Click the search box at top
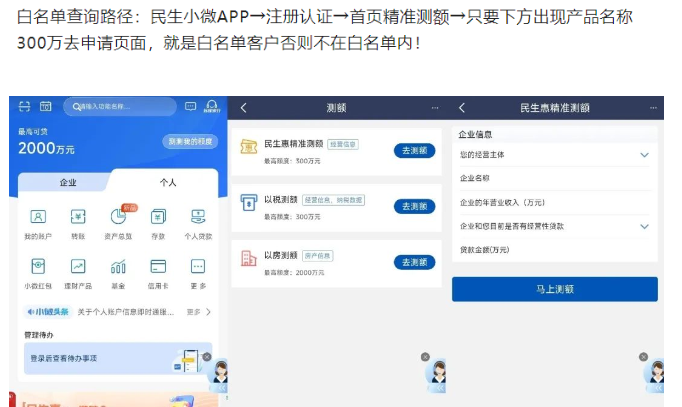 (118, 107)
